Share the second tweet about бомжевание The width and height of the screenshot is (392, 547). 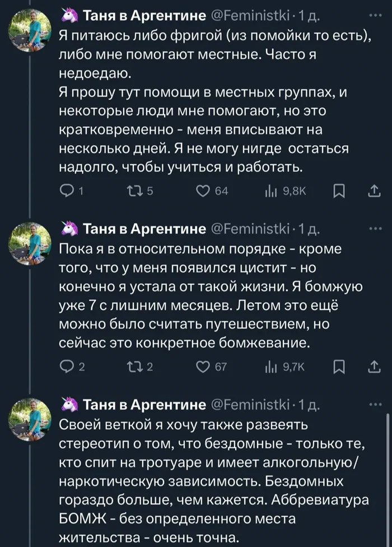[372, 368]
